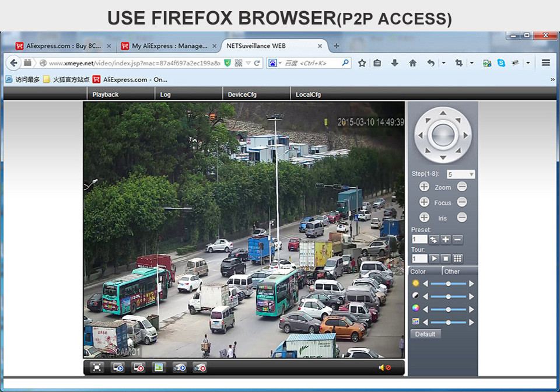560x392 pixels.
Task: Open the Firefox hamburger menu
Action: 546,62
